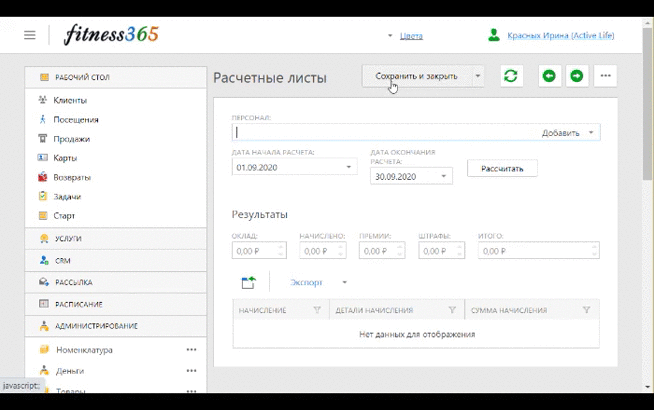Open dropdown arrow next to Сохранить и закрыть
This screenshot has width=654, height=410.
(x=478, y=76)
